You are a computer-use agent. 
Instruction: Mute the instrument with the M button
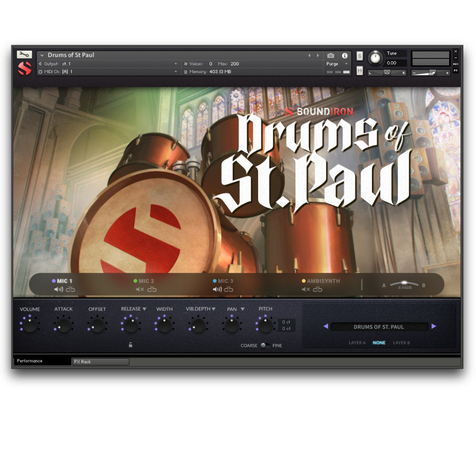pyautogui.click(x=360, y=70)
